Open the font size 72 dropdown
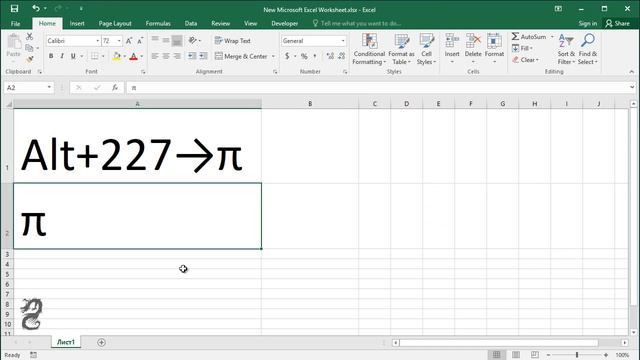This screenshot has width=640, height=360. (119, 41)
